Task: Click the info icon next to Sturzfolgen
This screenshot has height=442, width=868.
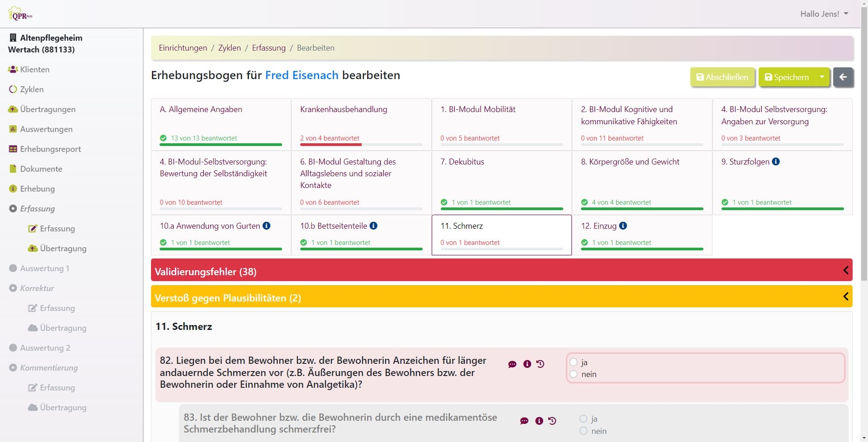Action: coord(776,162)
